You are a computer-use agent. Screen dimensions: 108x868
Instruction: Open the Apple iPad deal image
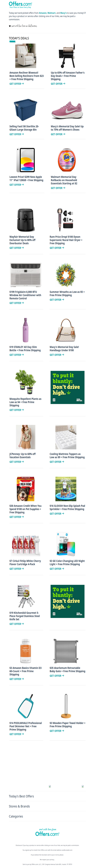[25, 160]
